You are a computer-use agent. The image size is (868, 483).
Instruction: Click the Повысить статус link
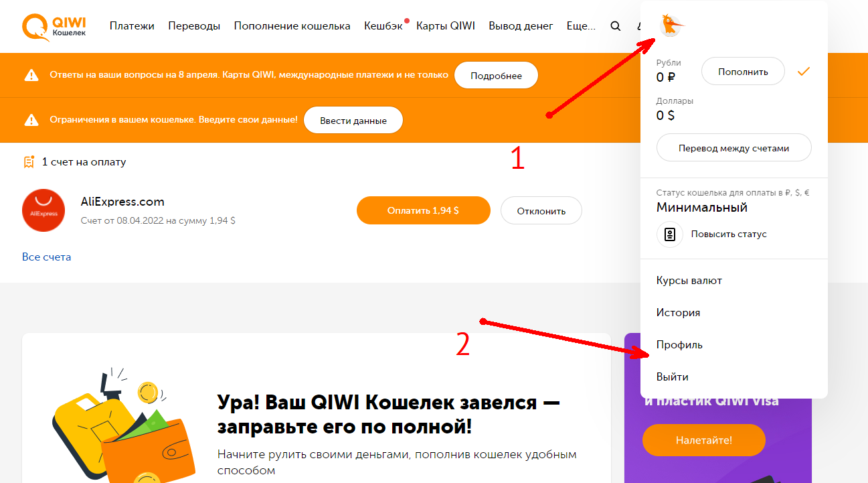click(x=729, y=234)
